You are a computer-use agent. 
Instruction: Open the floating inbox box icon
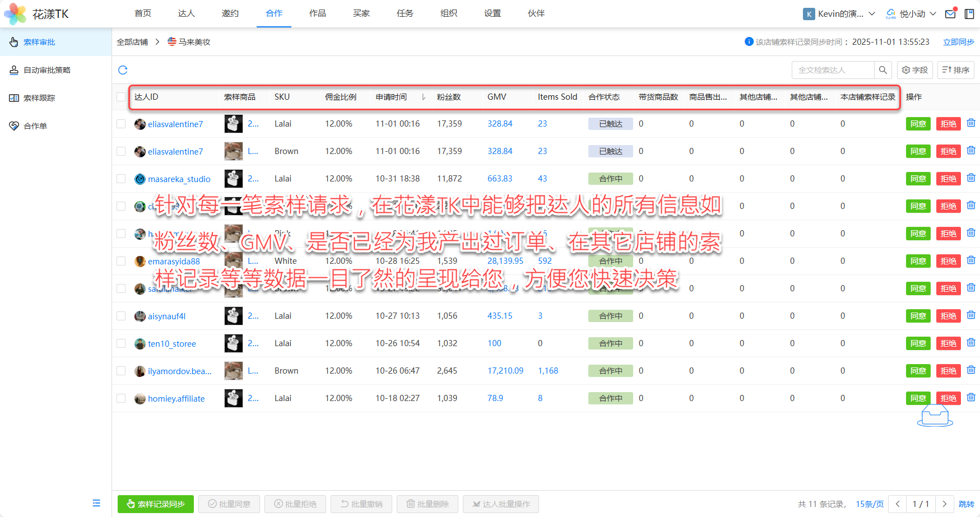pos(935,416)
